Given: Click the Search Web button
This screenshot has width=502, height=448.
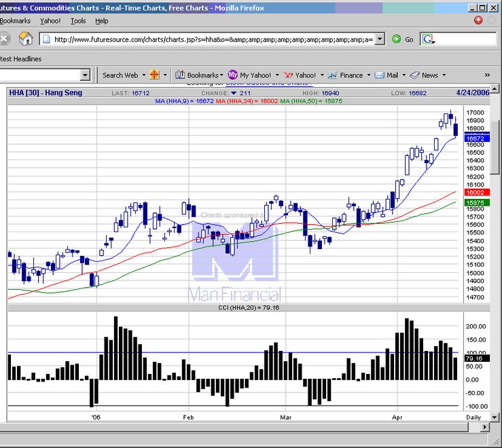Looking at the screenshot, I should pyautogui.click(x=120, y=75).
